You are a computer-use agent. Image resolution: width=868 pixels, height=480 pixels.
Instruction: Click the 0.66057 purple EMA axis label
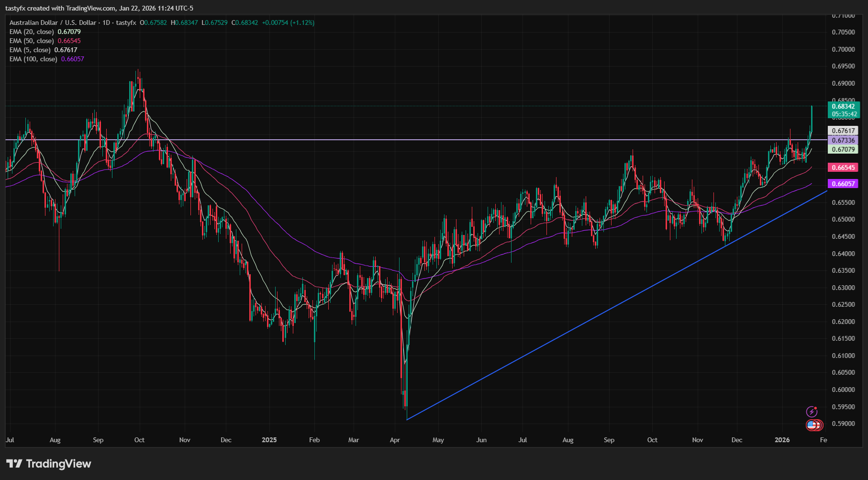844,183
